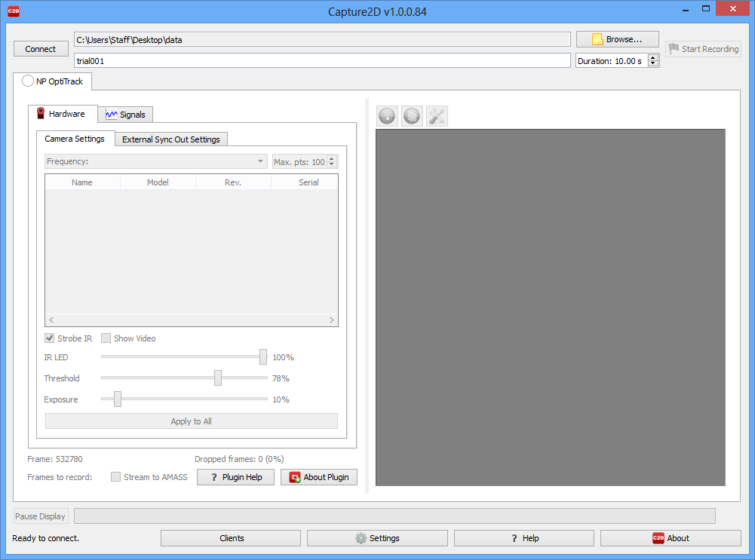Image resolution: width=755 pixels, height=560 pixels.
Task: Click the "Frames to record:" label
Action: 60,477
